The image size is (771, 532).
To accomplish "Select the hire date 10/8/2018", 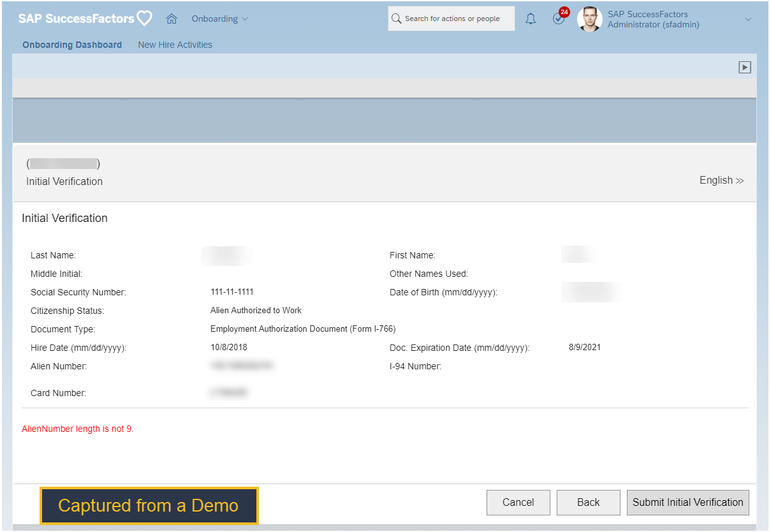I will (x=229, y=348).
